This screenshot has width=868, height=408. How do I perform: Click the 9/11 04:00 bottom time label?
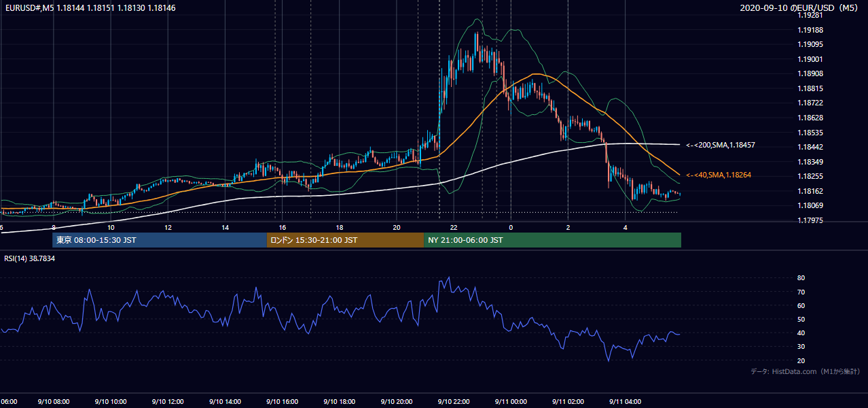(625, 402)
